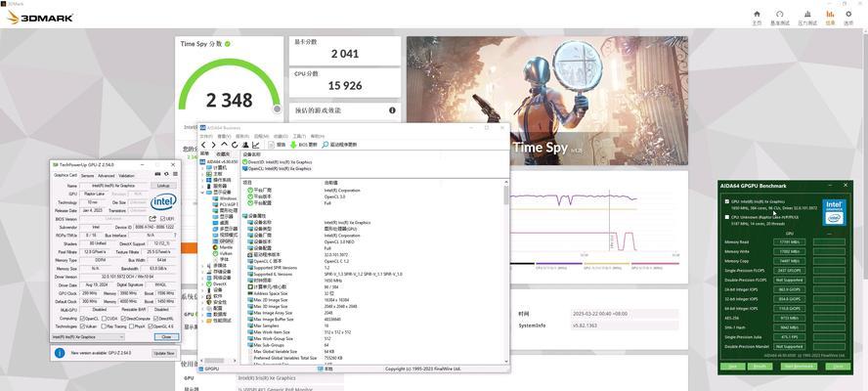This screenshot has width=868, height=391.
Task: Select DirectX device entry in AIDA64
Action: point(278,161)
